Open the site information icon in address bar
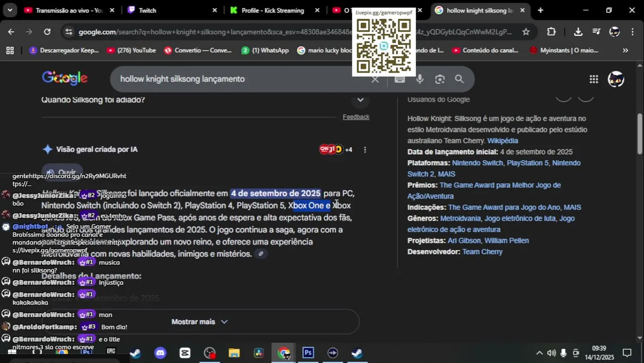 (69, 32)
